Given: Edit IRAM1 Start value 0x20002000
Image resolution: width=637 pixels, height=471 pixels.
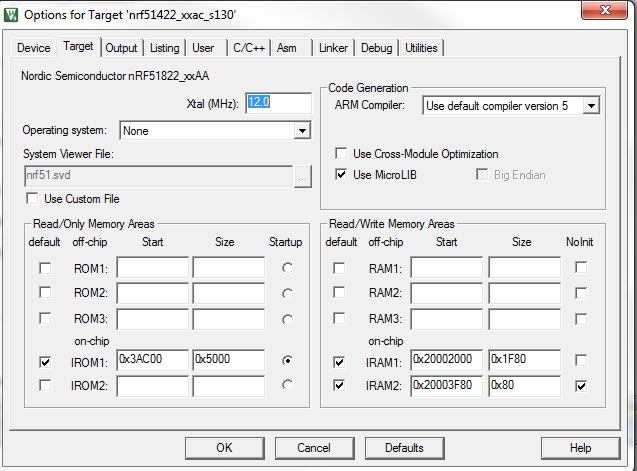Looking at the screenshot, I should (x=447, y=360).
